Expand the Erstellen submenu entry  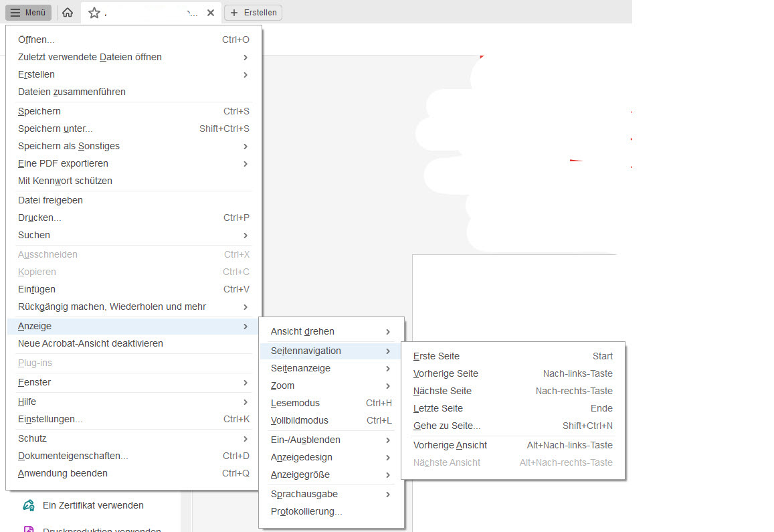tap(133, 74)
